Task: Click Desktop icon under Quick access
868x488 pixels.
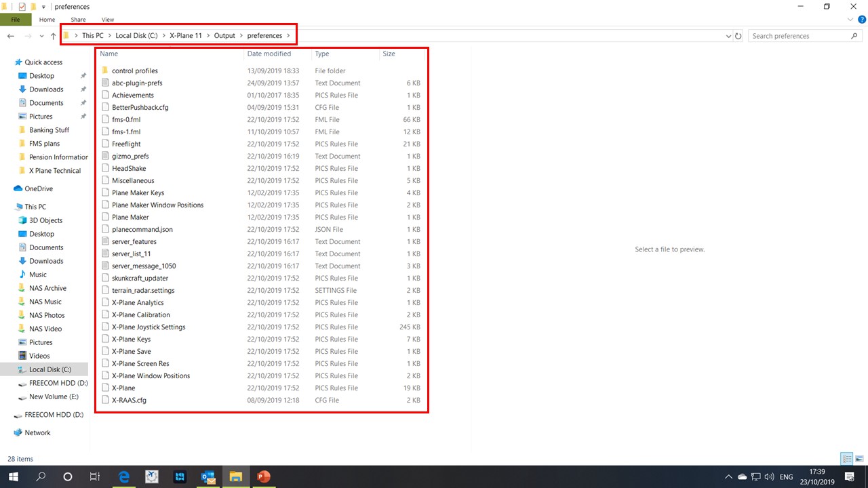Action: (22, 76)
